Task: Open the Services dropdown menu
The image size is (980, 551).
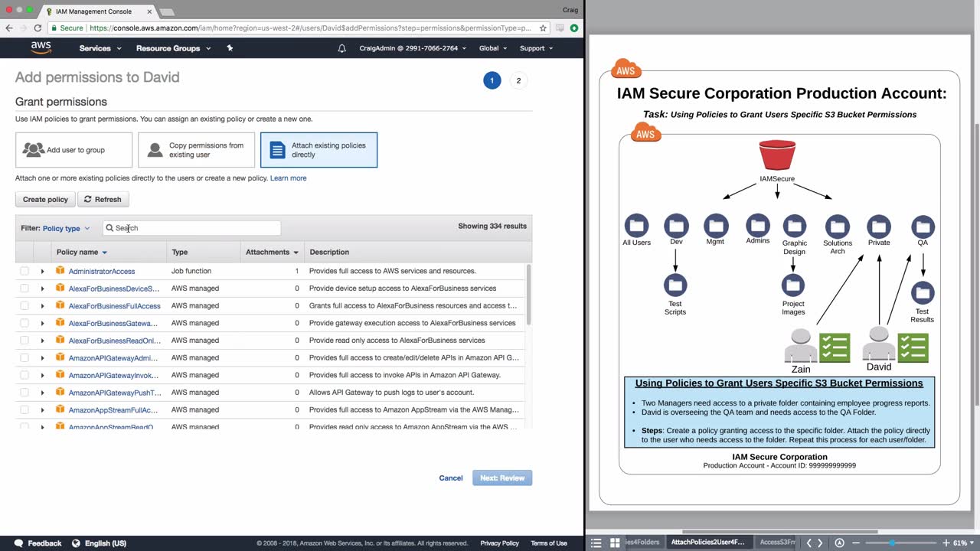Action: pyautogui.click(x=100, y=48)
